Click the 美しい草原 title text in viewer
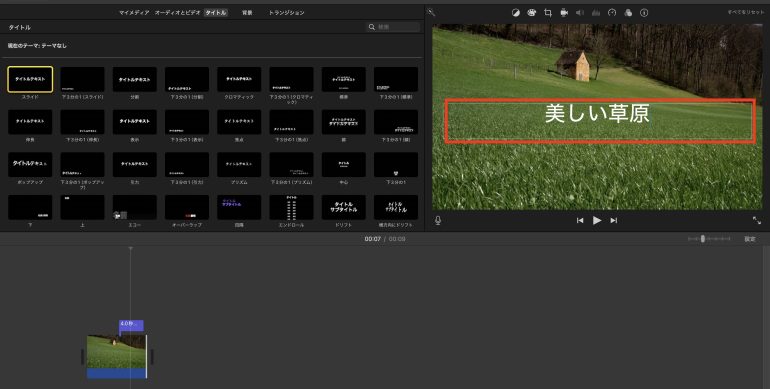 597,113
